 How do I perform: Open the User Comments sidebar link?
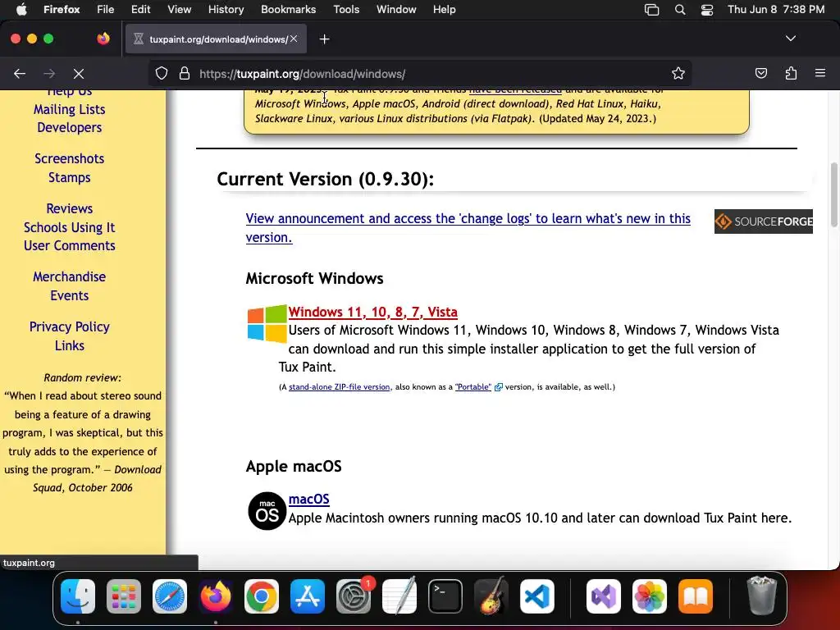click(x=69, y=245)
